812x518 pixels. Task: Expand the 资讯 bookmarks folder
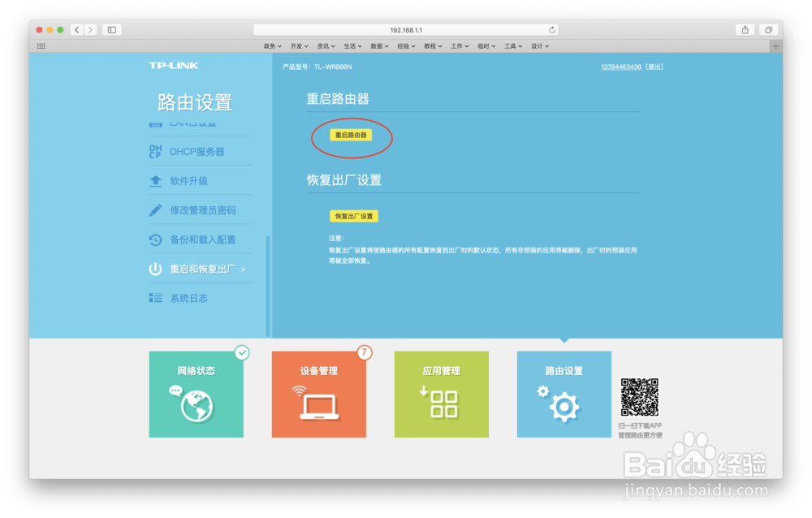pos(326,46)
